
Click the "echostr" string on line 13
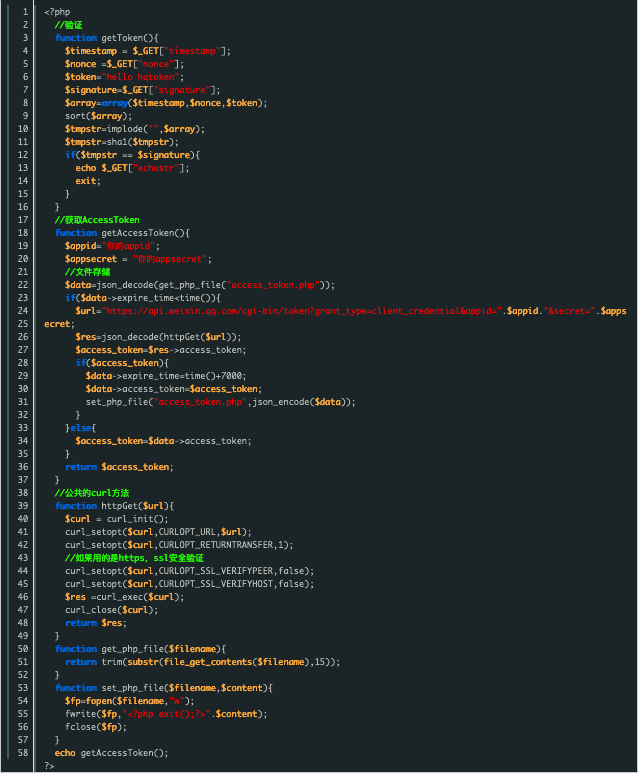(x=156, y=168)
